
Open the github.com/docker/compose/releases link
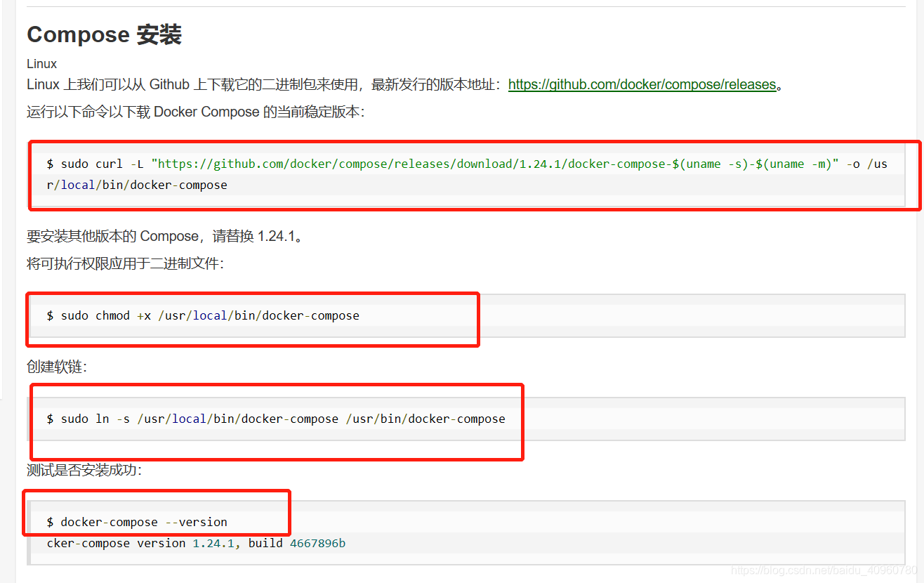642,85
